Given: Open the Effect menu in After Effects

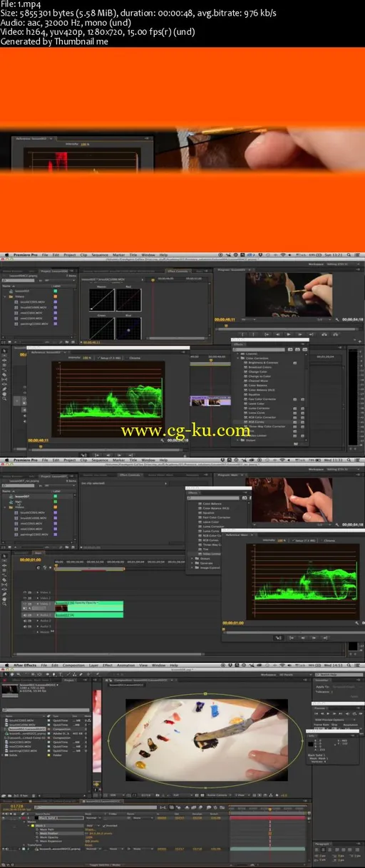Looking at the screenshot, I should click(x=107, y=665).
